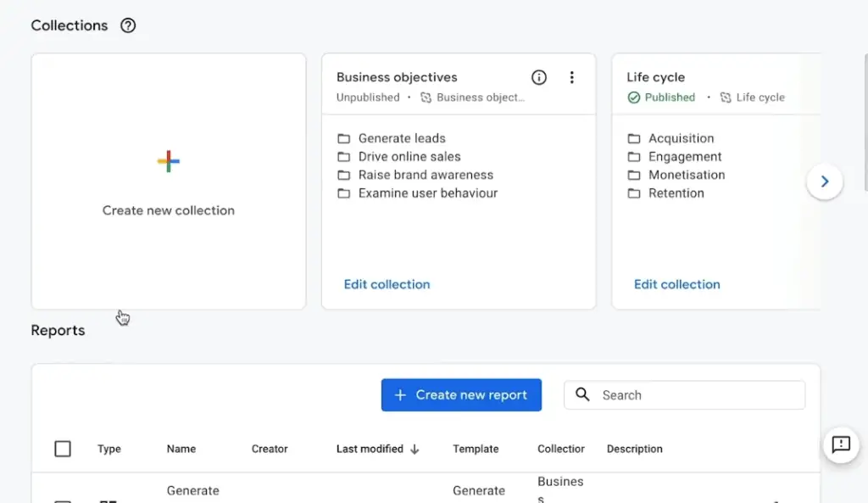Select all reports with the header checkbox

point(63,449)
